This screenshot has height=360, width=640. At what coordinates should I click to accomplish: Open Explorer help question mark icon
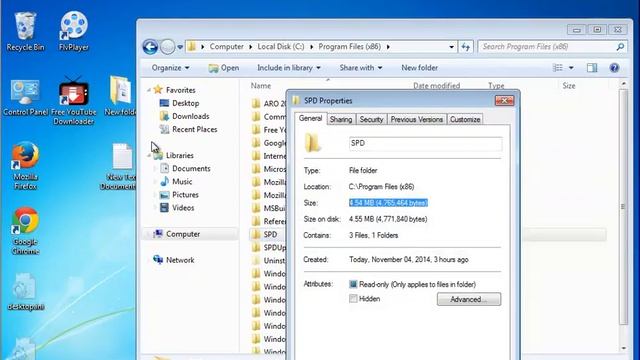click(x=614, y=68)
